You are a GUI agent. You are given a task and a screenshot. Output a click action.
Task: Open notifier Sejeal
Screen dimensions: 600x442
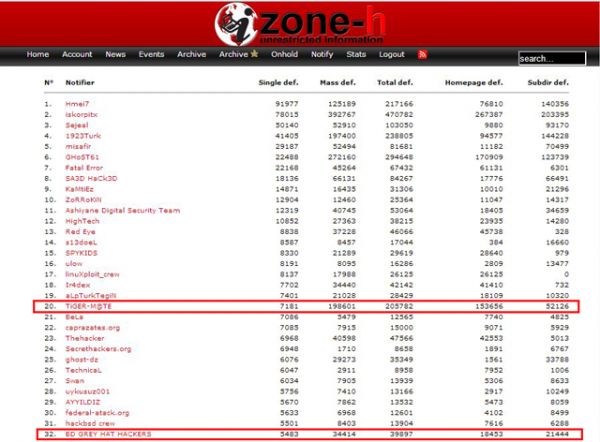[77, 125]
